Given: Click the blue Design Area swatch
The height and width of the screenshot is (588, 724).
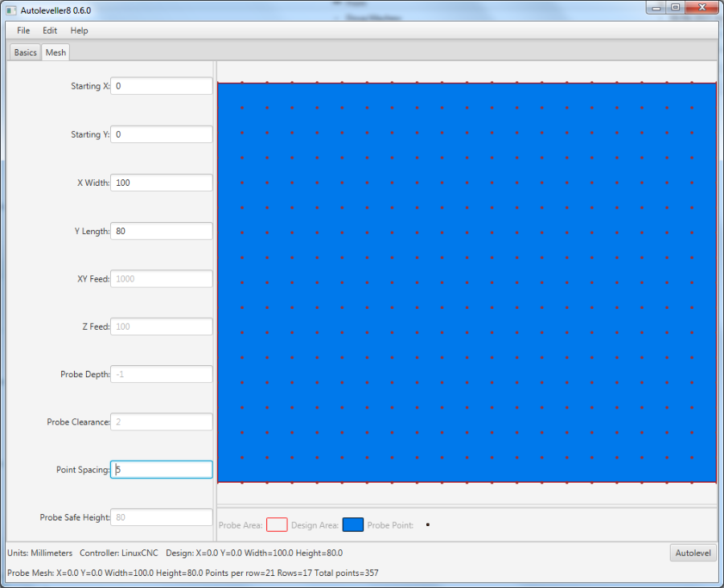Looking at the screenshot, I should [353, 524].
